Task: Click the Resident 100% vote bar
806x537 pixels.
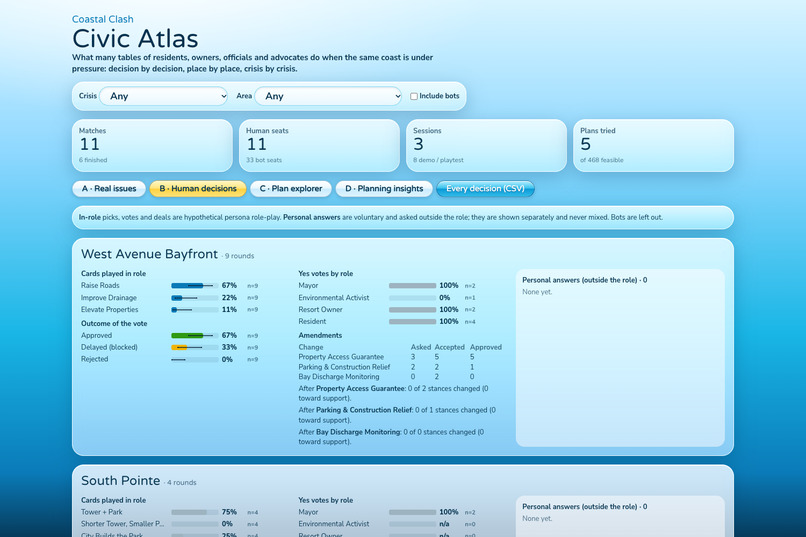Action: click(412, 322)
